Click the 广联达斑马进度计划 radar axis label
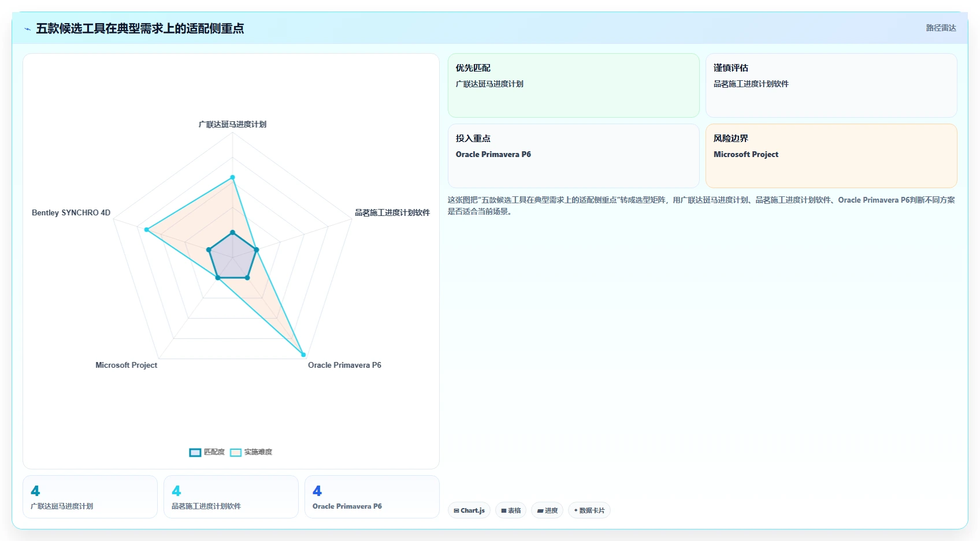This screenshot has height=541, width=980. pos(232,124)
